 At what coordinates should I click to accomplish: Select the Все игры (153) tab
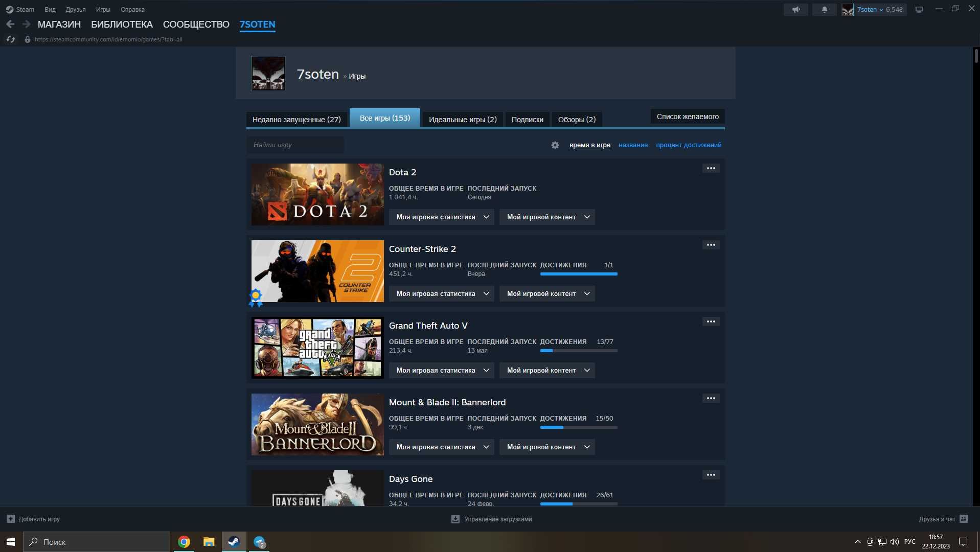(385, 118)
